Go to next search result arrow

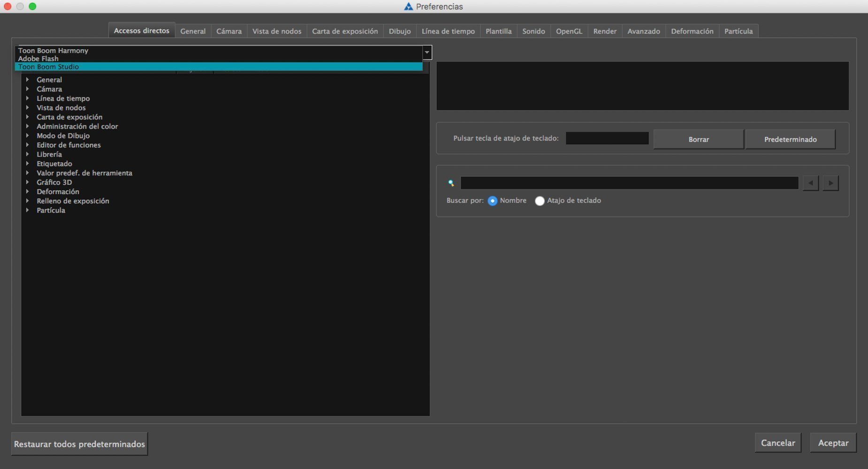830,183
